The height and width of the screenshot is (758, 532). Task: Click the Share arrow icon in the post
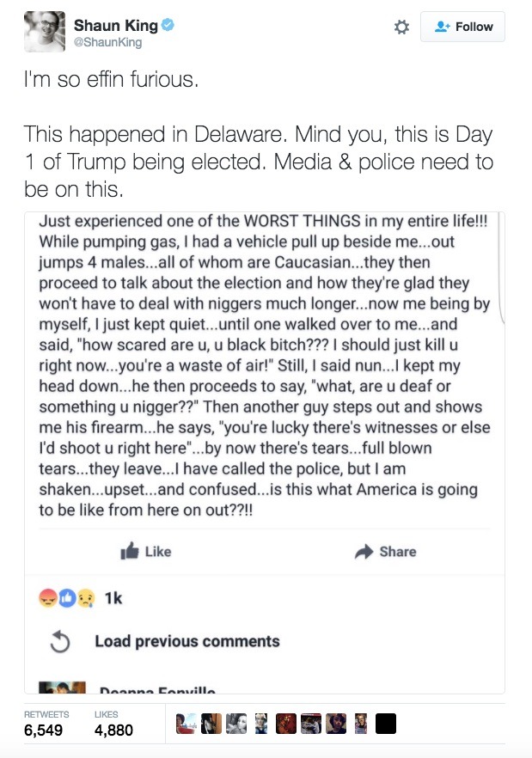click(364, 552)
